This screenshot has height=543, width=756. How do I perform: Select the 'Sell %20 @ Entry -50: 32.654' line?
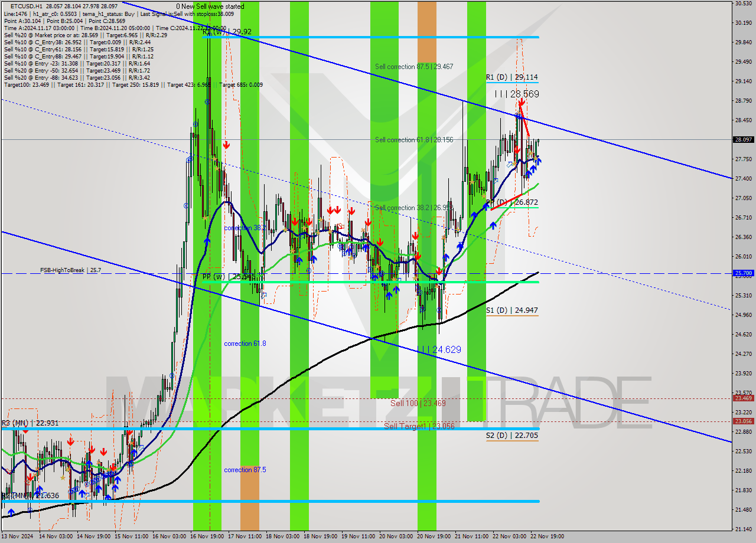pyautogui.click(x=77, y=71)
